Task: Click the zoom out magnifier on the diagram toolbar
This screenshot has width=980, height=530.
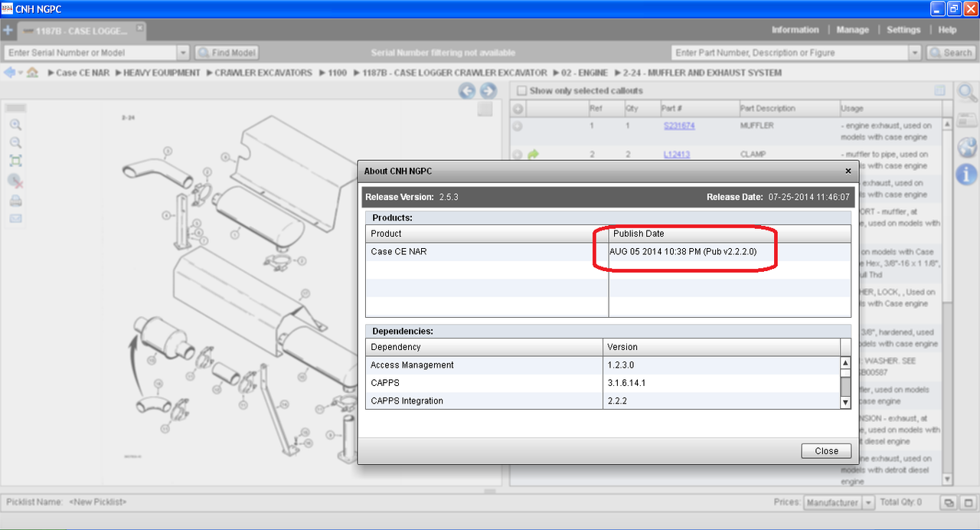Action: (15, 143)
